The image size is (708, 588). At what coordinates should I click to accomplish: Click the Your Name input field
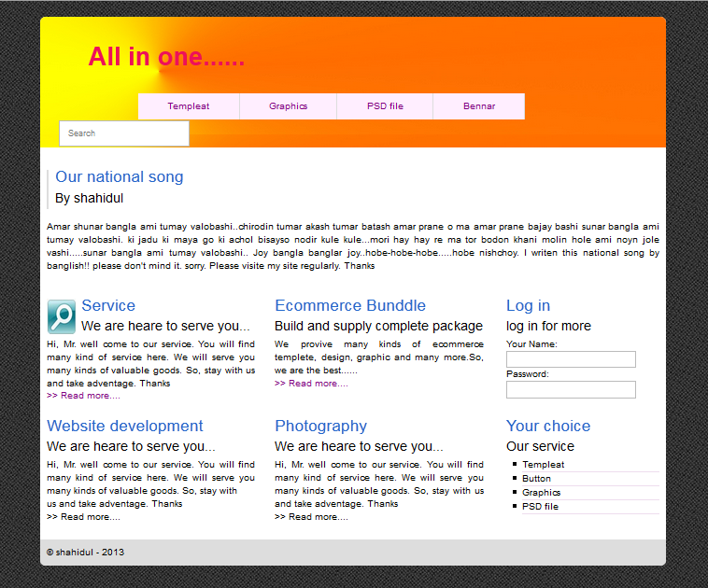click(571, 359)
